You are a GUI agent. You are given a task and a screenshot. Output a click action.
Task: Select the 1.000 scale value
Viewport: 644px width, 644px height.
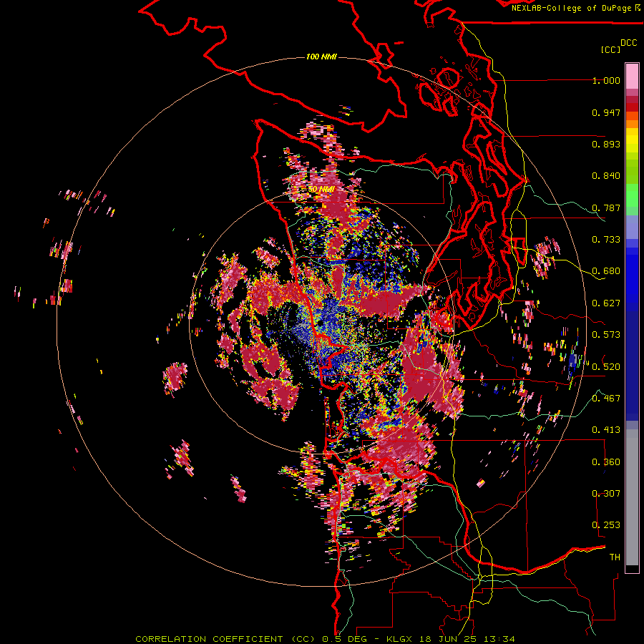606,80
